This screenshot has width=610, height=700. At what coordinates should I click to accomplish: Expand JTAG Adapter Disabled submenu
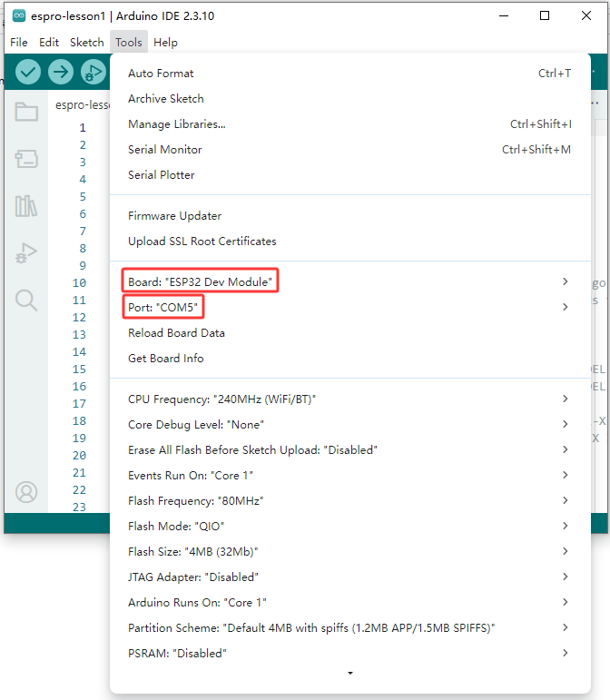pyautogui.click(x=350, y=577)
